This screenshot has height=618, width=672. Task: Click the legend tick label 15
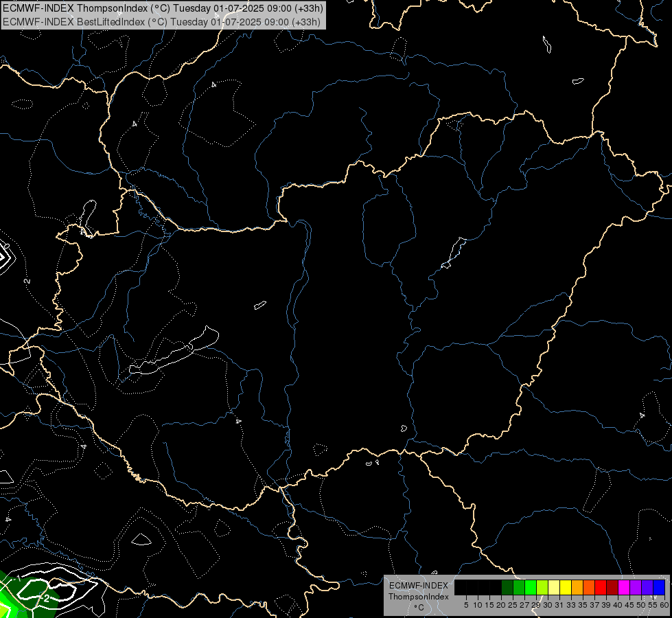(489, 605)
